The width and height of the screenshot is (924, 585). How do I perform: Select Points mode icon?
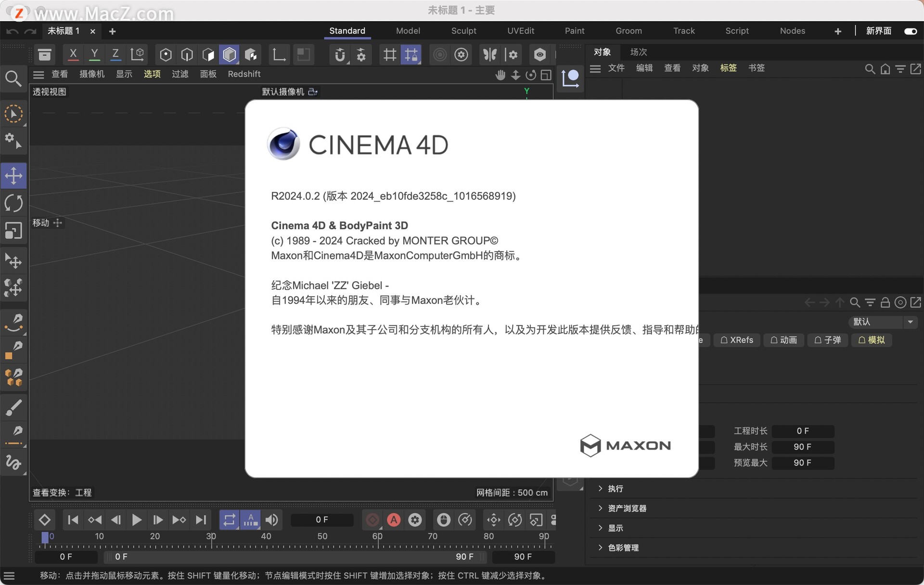point(166,54)
